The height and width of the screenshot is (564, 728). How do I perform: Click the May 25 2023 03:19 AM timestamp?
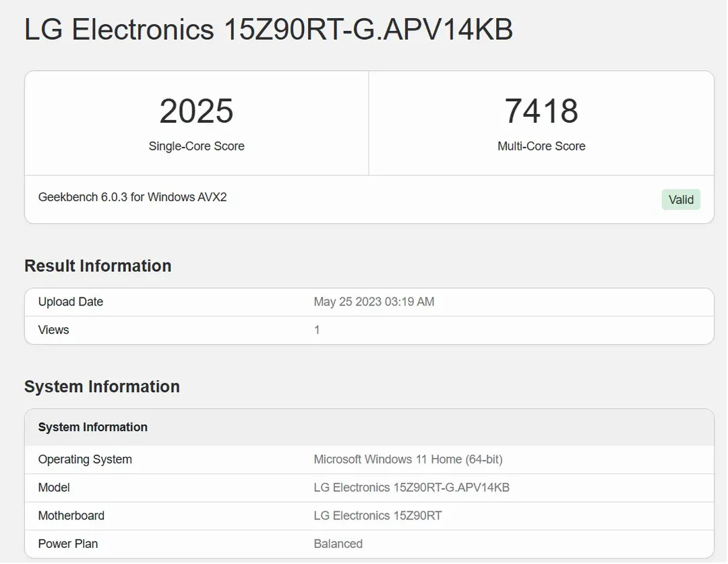tap(374, 302)
